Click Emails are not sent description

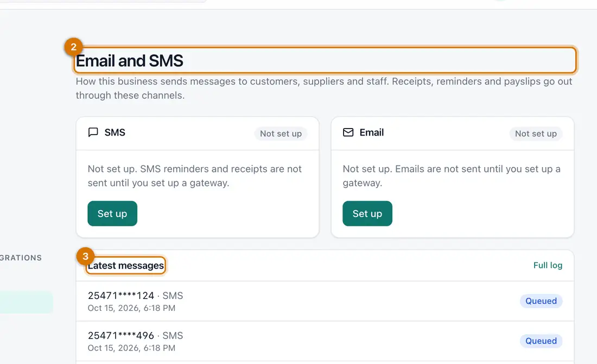pyautogui.click(x=452, y=176)
